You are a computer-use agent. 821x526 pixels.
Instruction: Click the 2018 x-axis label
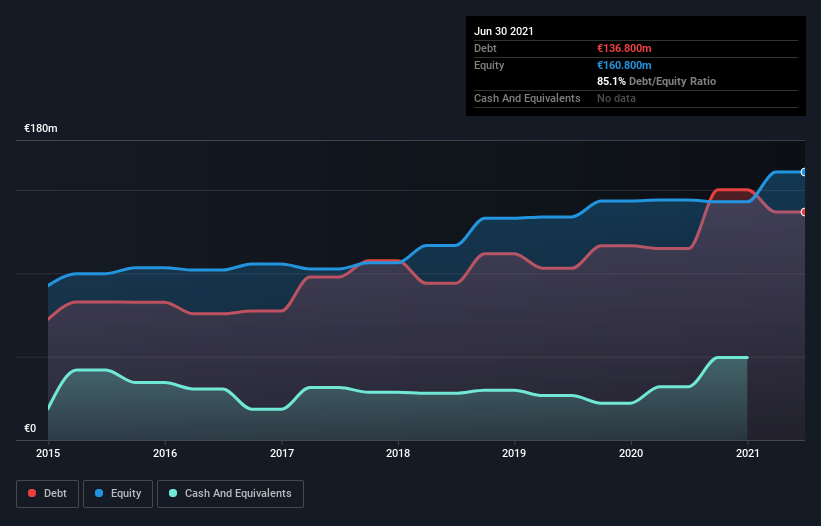coord(398,453)
